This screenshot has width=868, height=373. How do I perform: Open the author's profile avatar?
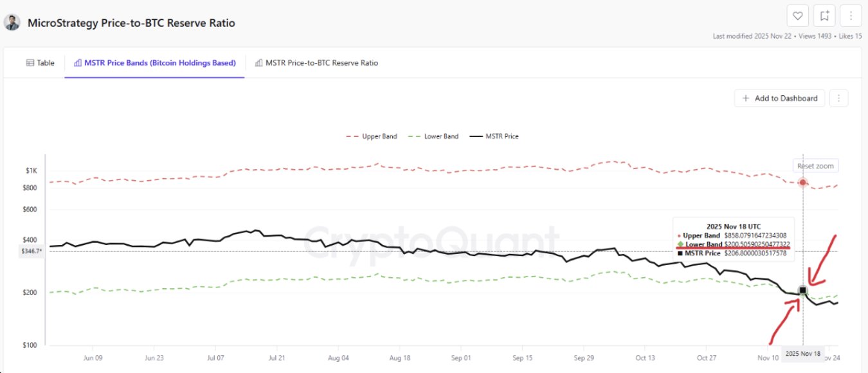(12, 23)
